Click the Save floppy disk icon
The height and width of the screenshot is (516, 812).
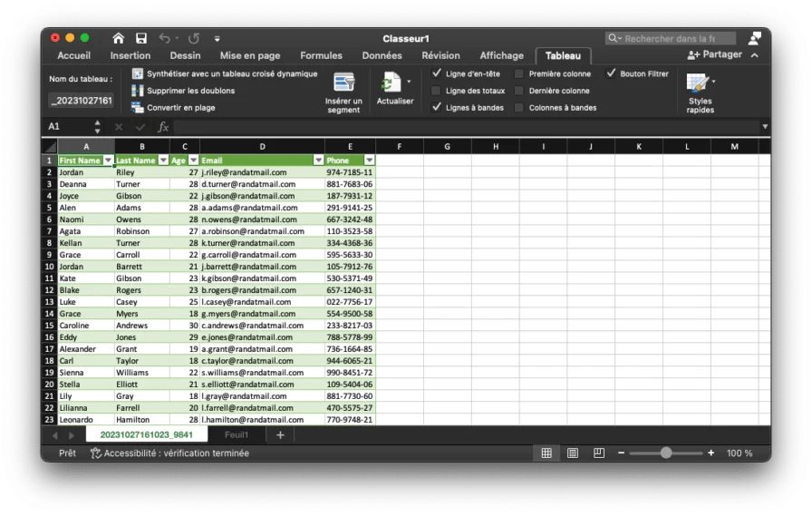pyautogui.click(x=140, y=38)
